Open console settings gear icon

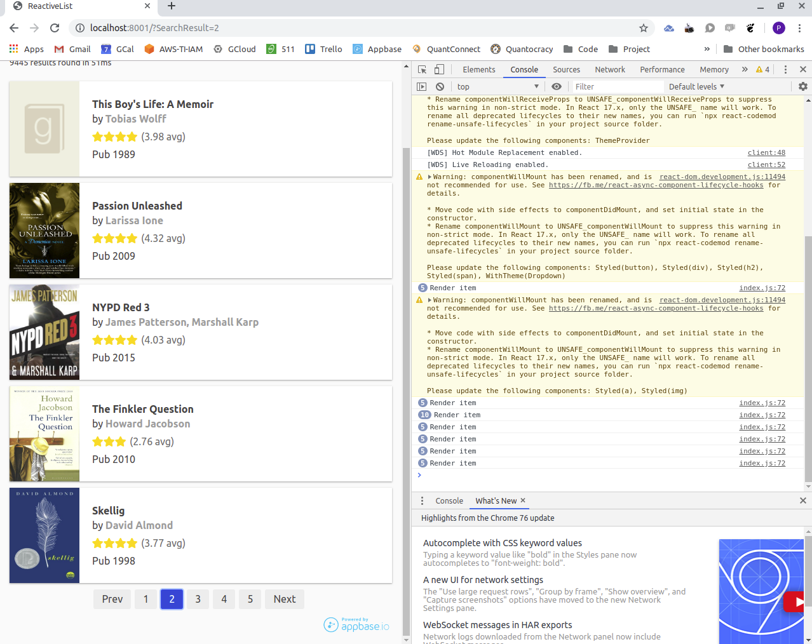tap(803, 86)
